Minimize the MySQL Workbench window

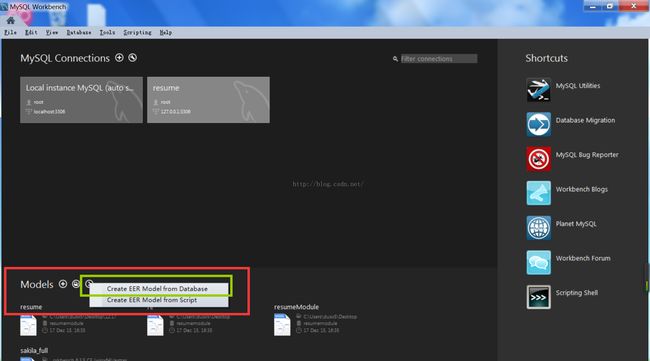coord(593,6)
